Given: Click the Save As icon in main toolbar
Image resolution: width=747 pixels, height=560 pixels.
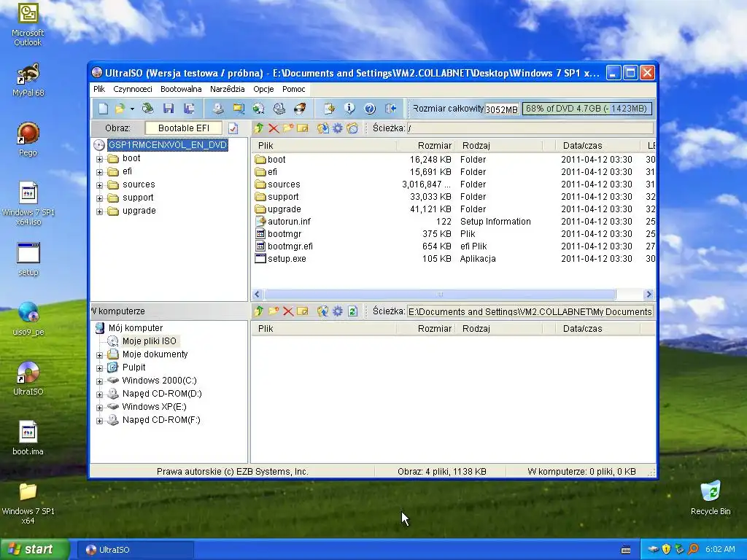Looking at the screenshot, I should (189, 109).
